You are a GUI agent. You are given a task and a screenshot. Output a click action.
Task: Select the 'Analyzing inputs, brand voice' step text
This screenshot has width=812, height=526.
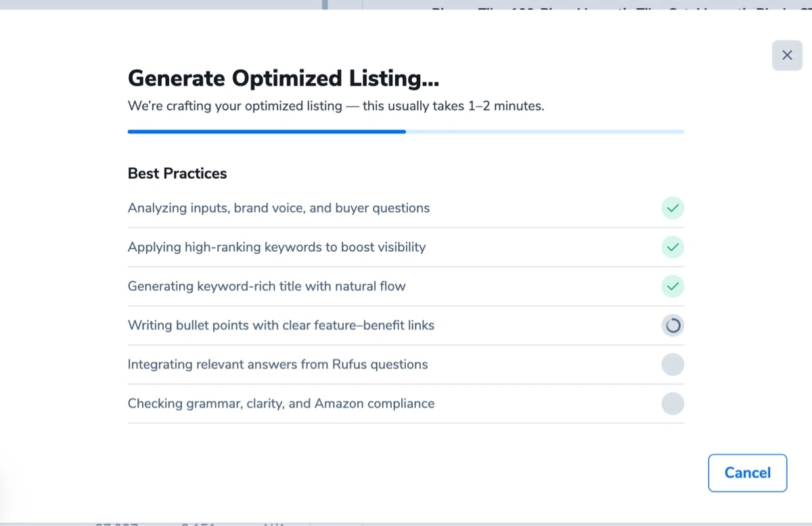278,208
